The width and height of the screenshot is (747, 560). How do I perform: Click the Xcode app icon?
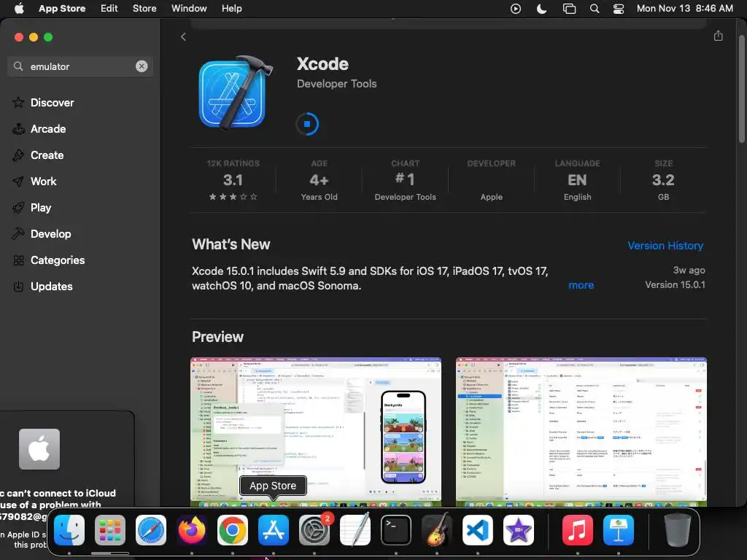(235, 93)
